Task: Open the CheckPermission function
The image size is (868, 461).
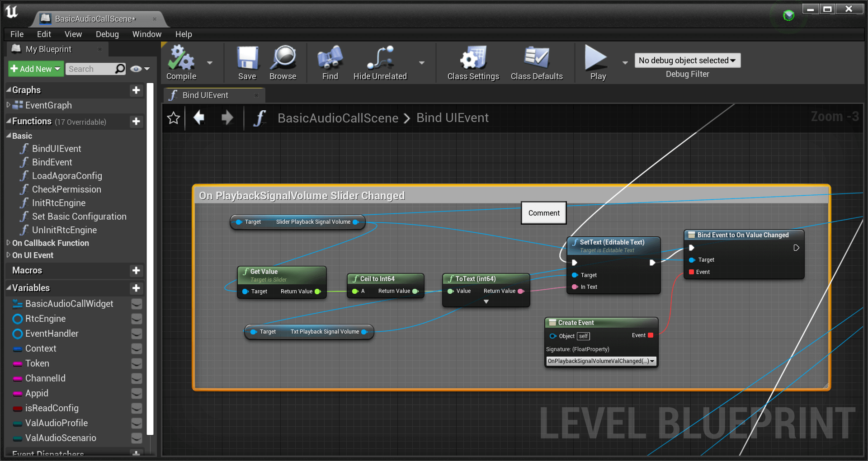Action: click(x=66, y=189)
